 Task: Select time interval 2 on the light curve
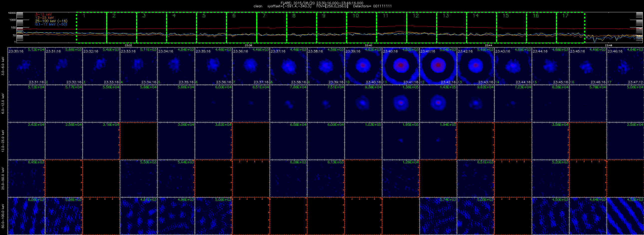tap(122, 27)
